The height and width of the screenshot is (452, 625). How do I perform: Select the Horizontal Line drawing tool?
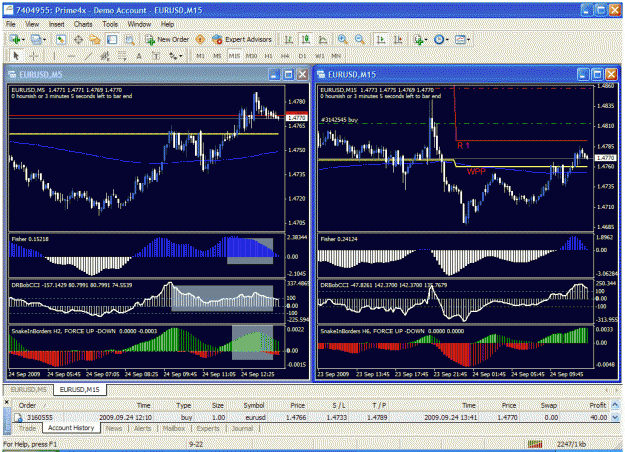[71, 56]
